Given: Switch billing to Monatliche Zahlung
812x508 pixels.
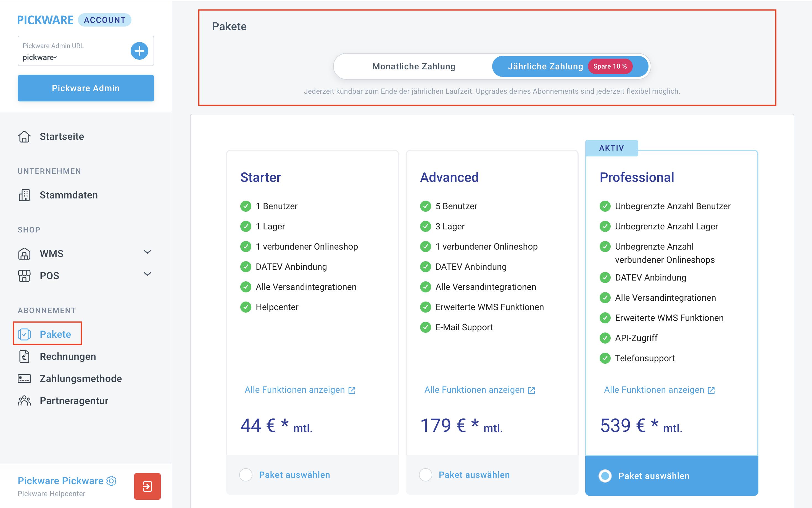Looking at the screenshot, I should [413, 66].
